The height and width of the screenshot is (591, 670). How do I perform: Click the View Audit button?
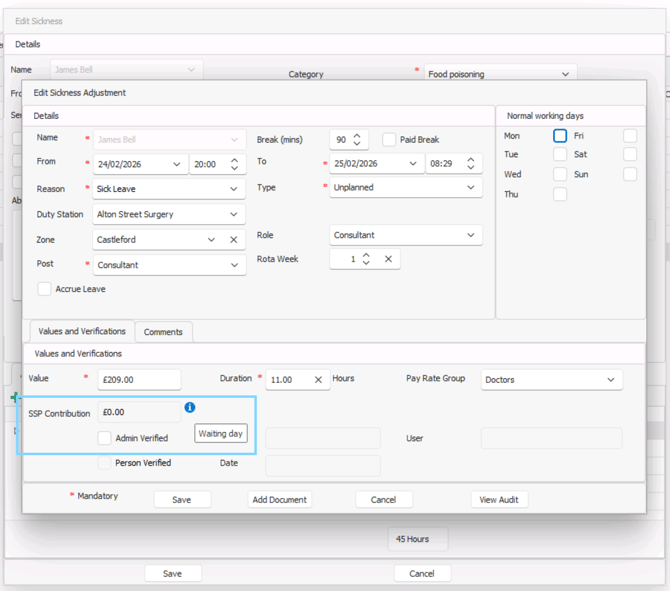[x=499, y=500]
